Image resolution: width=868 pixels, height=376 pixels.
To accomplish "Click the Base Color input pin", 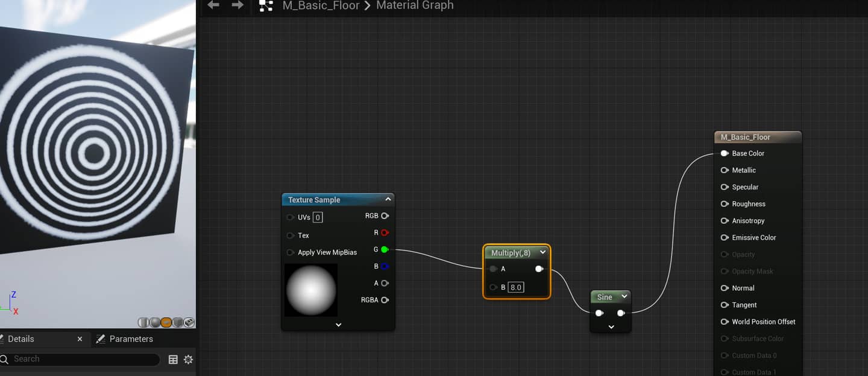I will 725,153.
